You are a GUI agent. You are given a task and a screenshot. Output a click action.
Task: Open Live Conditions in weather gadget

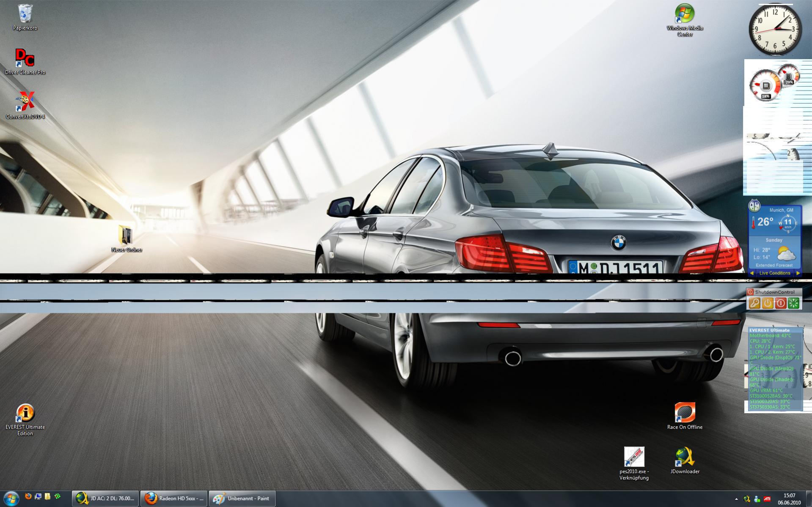pos(775,273)
